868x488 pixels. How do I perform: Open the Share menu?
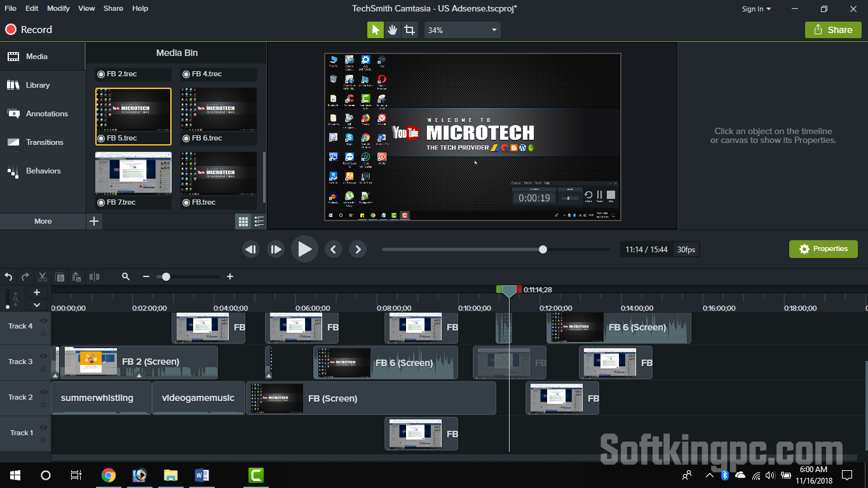(x=113, y=8)
